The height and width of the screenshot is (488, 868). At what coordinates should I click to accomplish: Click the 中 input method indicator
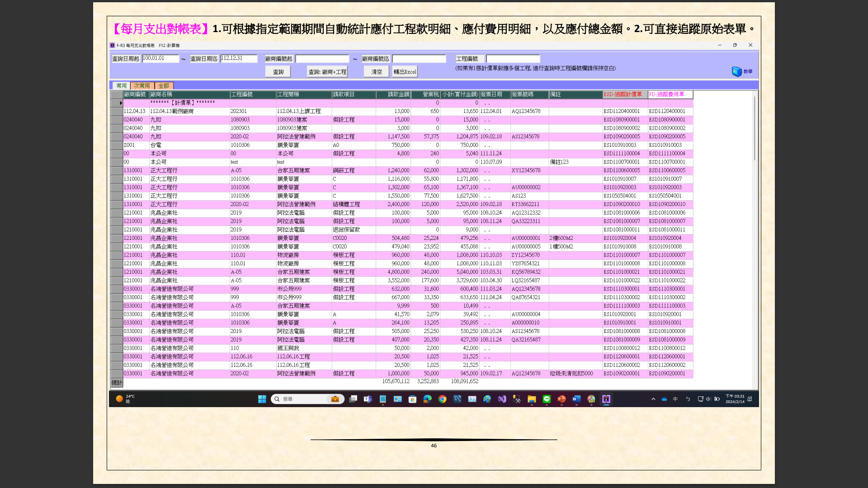tap(675, 399)
